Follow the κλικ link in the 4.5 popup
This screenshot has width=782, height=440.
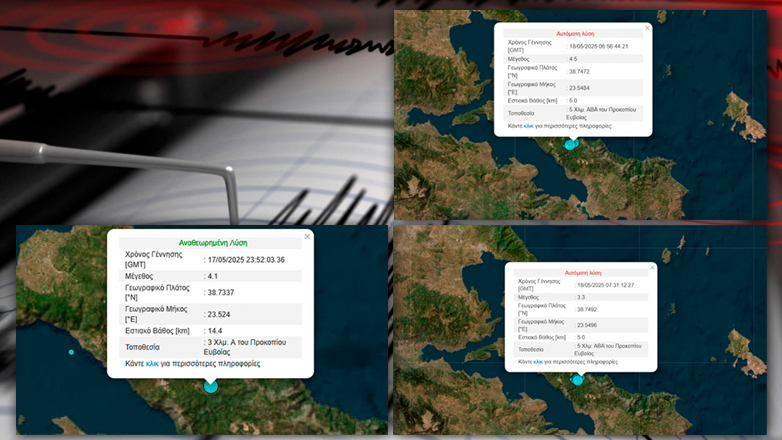click(529, 127)
